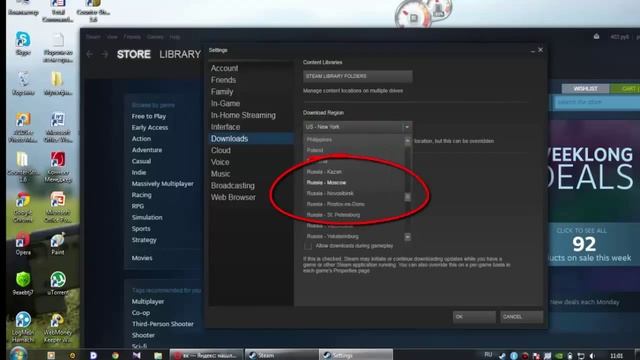Go to LIBRARY in Steam navigation

[x=180, y=54]
